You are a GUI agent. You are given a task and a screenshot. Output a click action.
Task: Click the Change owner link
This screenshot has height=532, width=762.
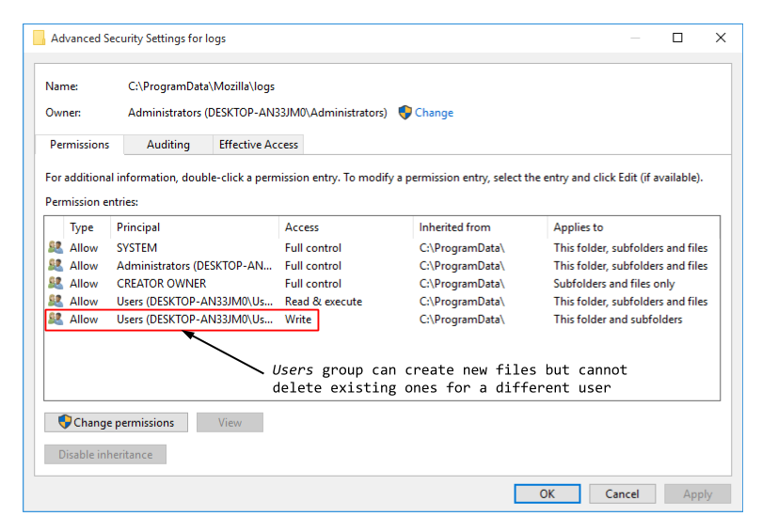coord(434,113)
